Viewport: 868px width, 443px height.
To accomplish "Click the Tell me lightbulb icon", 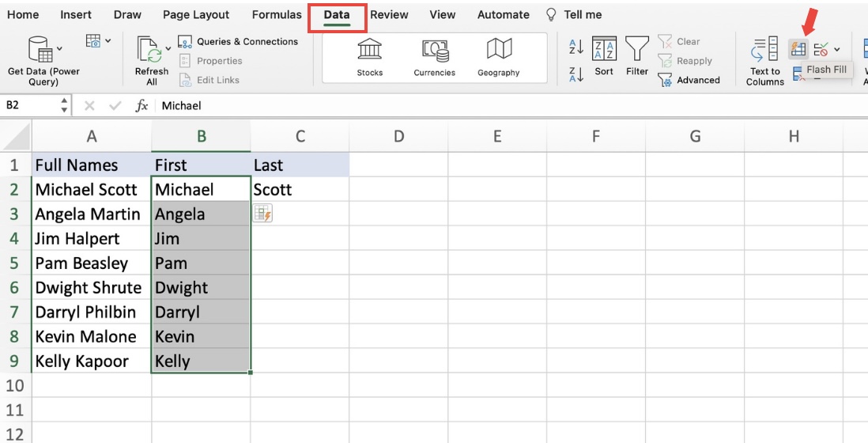I will pyautogui.click(x=551, y=15).
